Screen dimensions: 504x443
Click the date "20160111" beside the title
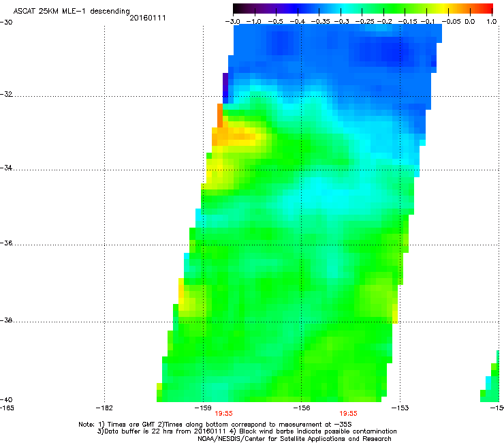148,18
